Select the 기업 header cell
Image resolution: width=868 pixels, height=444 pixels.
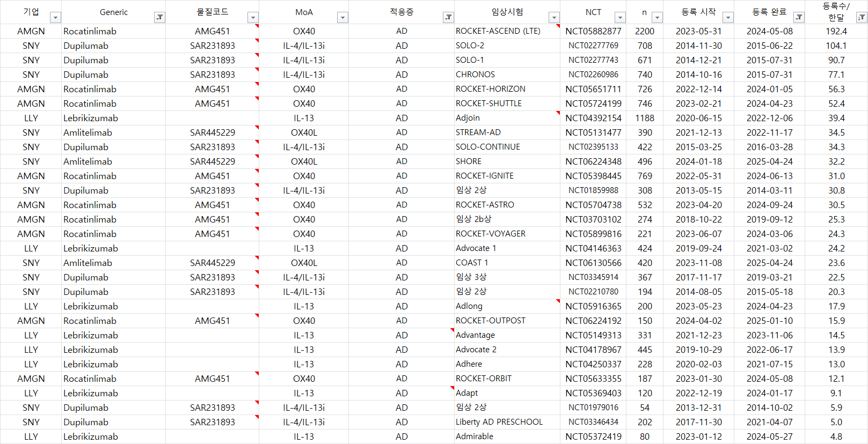click(31, 12)
